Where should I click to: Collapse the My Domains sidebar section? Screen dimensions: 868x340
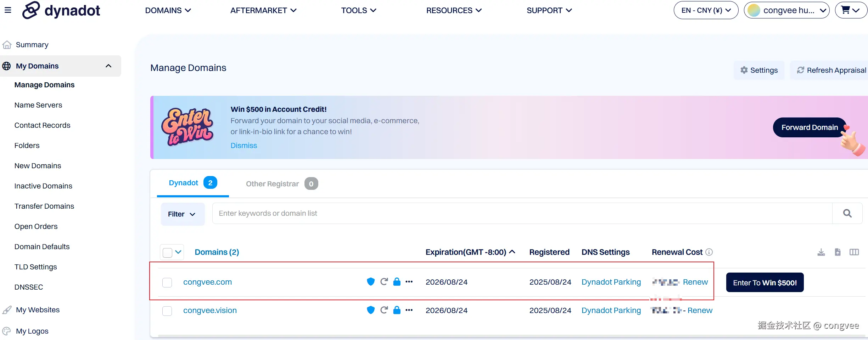coord(108,66)
